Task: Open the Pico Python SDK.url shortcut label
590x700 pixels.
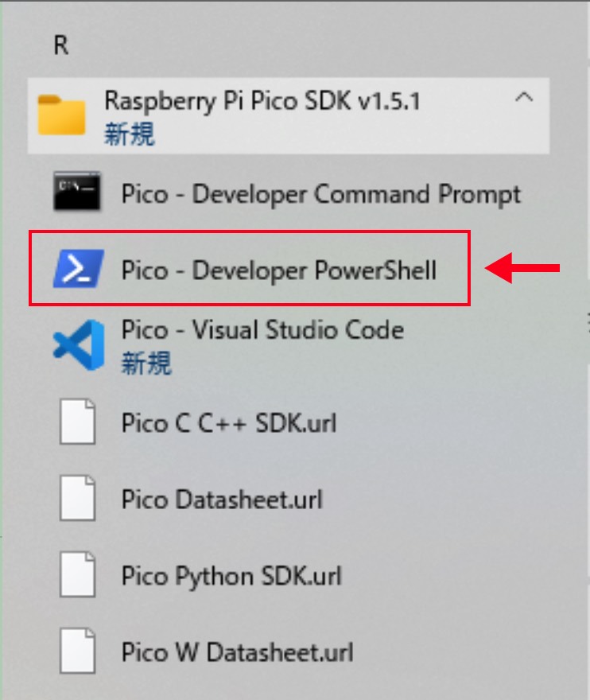Action: 231,576
